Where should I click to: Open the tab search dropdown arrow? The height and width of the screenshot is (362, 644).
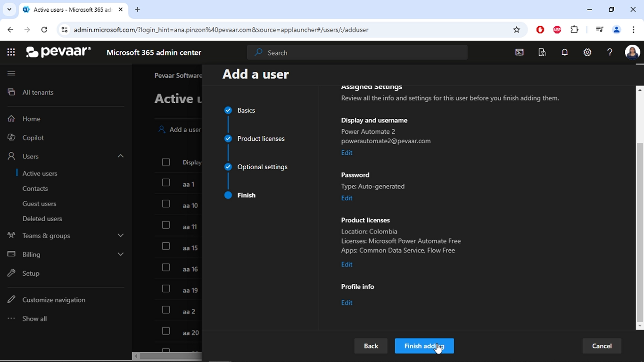[9, 9]
